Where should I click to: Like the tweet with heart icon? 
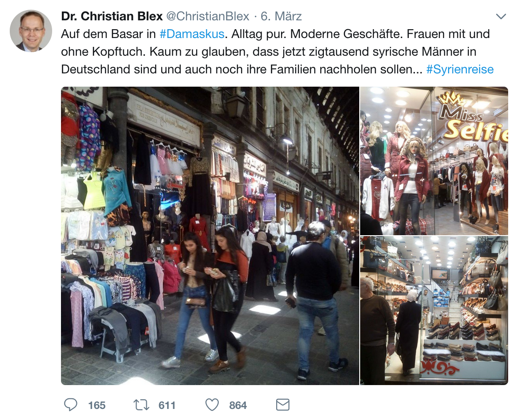click(x=212, y=405)
